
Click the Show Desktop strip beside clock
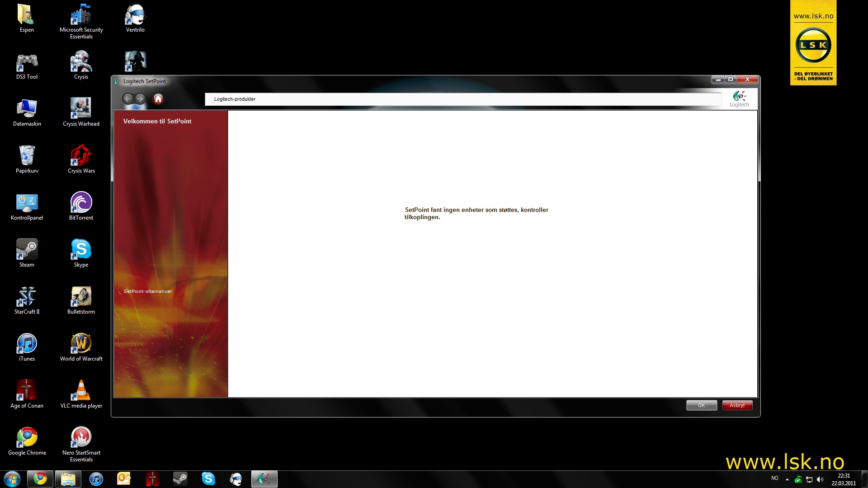click(864, 479)
